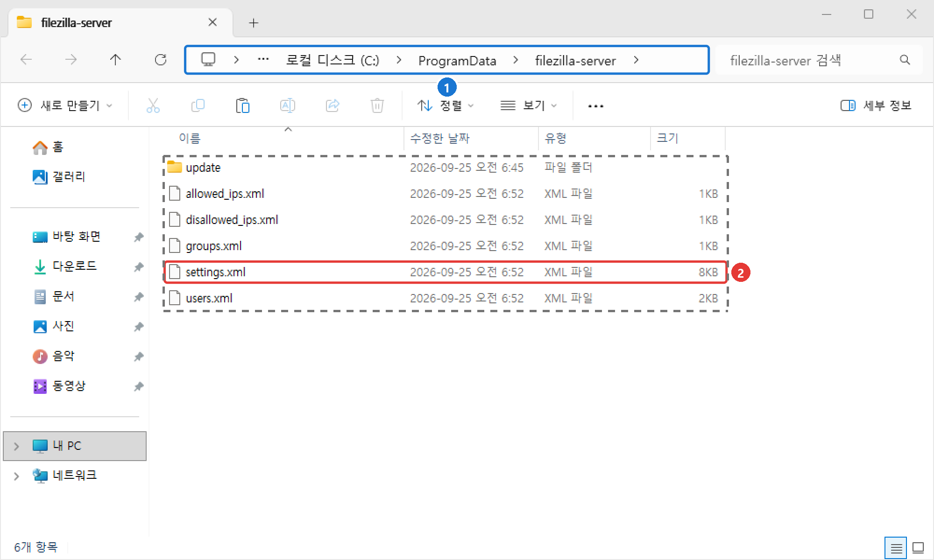Go up one folder level
Viewport: 934px width, 560px height.
pos(115,60)
